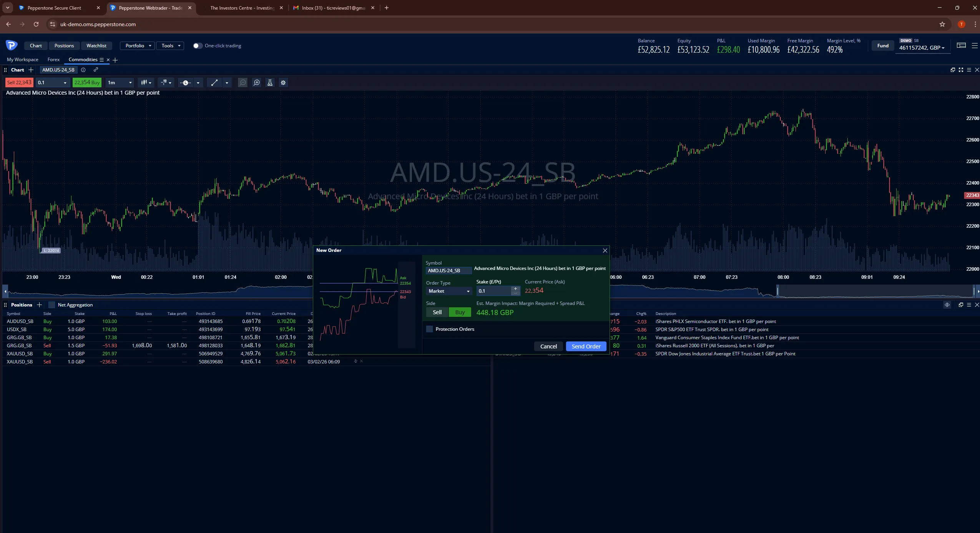The image size is (980, 533).
Task: Add a new workspace tab
Action: pyautogui.click(x=115, y=60)
